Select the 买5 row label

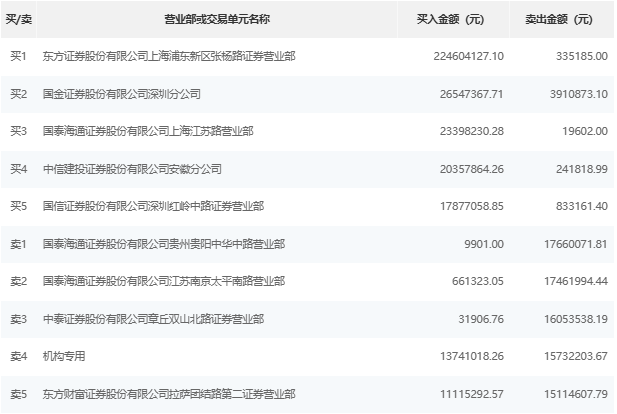(18, 206)
